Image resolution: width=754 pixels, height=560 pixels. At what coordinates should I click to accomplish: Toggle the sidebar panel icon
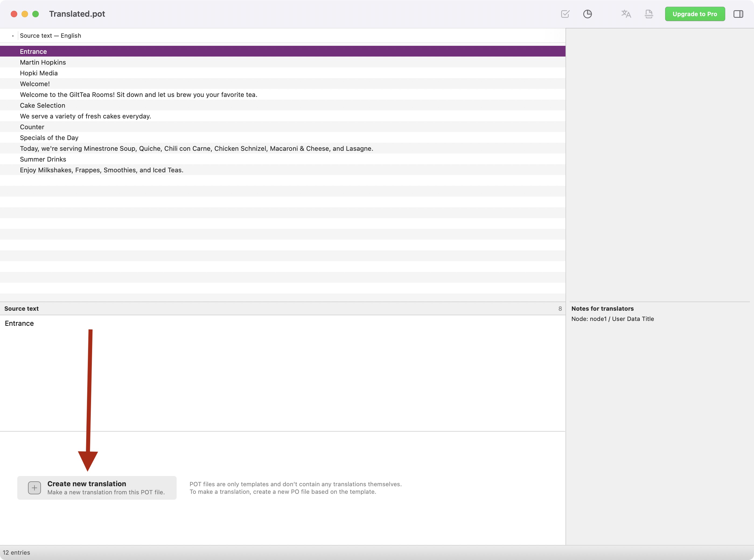738,14
